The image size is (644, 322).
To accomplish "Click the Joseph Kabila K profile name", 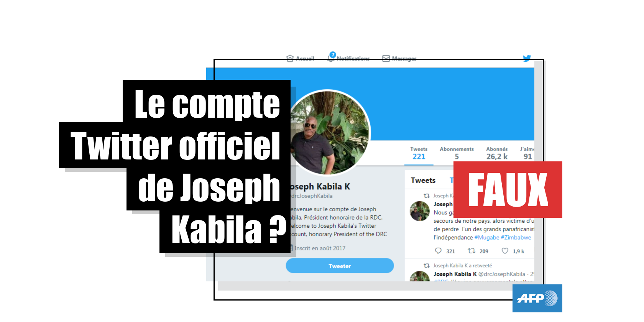I will tap(320, 187).
